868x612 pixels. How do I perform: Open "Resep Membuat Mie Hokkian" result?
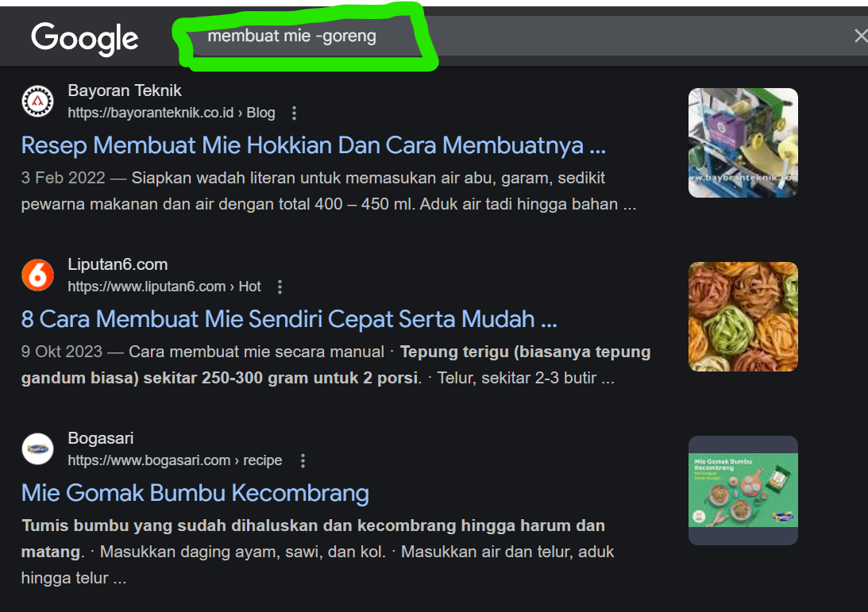click(x=313, y=145)
